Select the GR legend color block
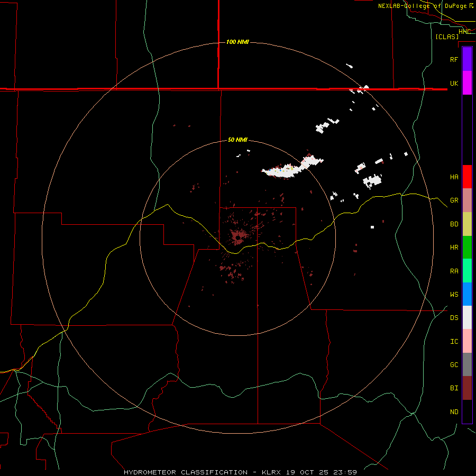The image size is (476, 476). [x=467, y=200]
